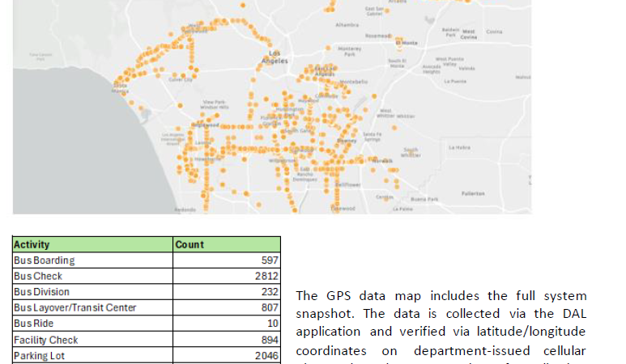Click the Fullerton label on the map

(472, 193)
